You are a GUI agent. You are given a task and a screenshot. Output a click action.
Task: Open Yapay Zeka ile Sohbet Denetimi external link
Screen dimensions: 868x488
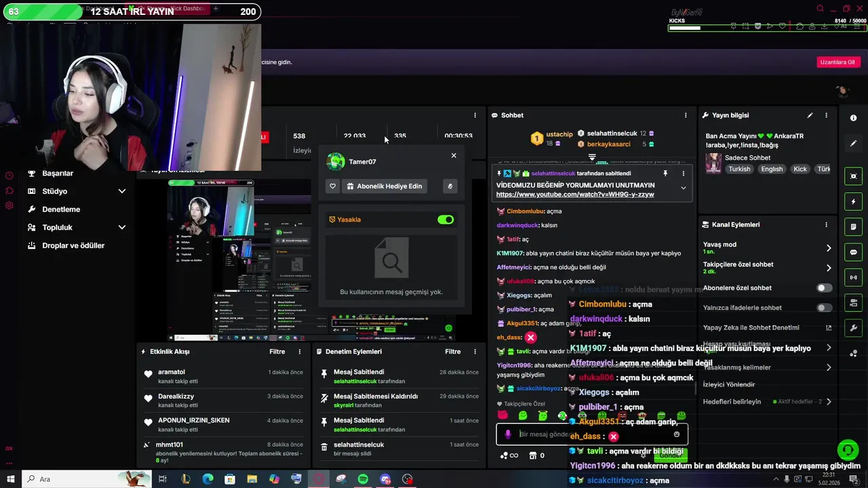pyautogui.click(x=829, y=328)
